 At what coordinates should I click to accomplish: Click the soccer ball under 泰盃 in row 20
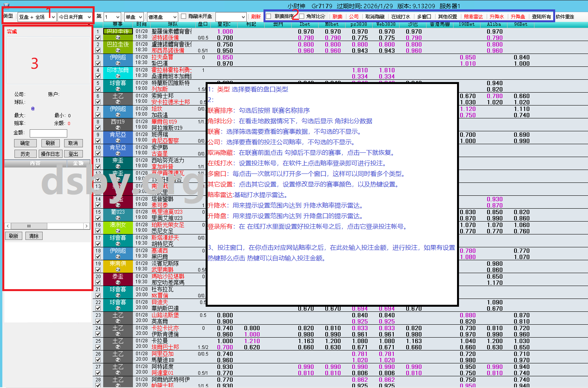tap(118, 283)
